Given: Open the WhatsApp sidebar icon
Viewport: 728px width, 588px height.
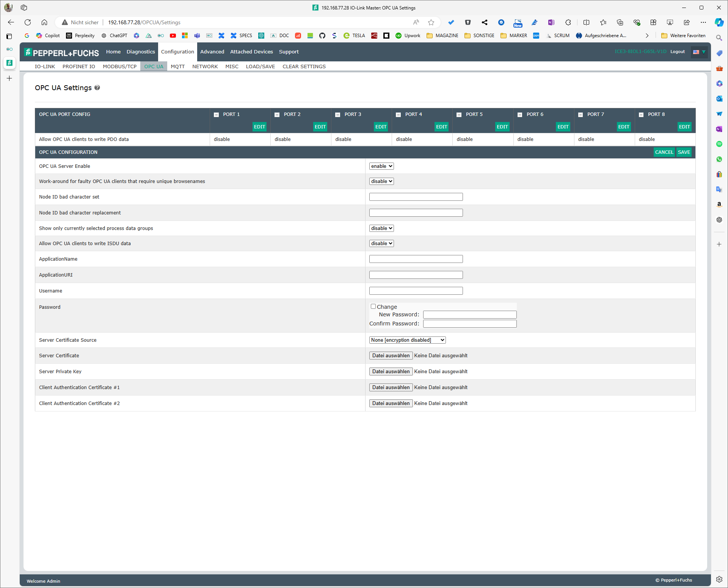Looking at the screenshot, I should click(x=719, y=159).
